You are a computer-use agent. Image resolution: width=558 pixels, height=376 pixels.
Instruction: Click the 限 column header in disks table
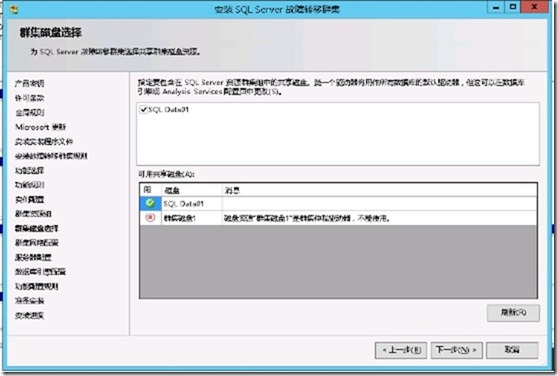pyautogui.click(x=151, y=190)
